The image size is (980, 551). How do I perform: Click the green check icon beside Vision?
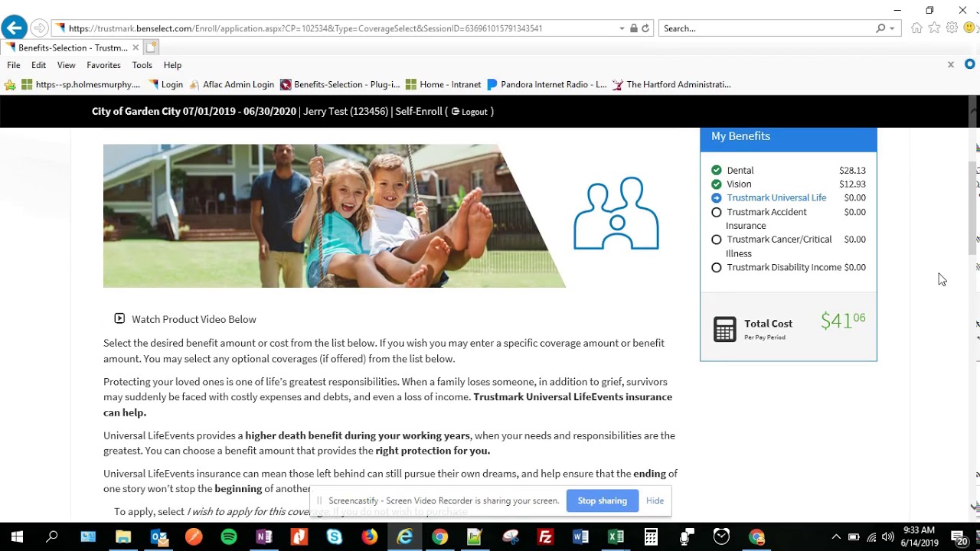717,184
